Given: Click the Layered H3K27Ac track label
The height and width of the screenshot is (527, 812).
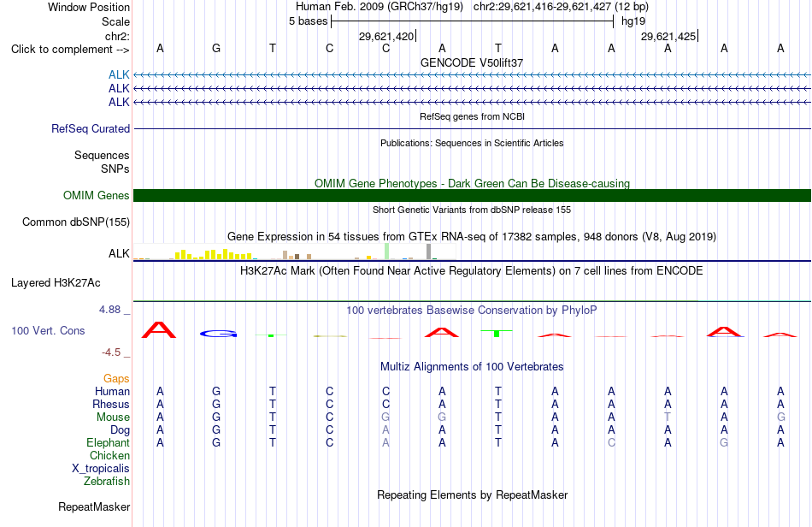Looking at the screenshot, I should (56, 283).
